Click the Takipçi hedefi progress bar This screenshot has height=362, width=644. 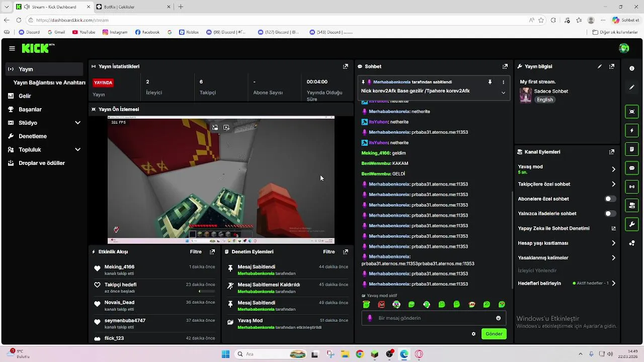coord(206,292)
